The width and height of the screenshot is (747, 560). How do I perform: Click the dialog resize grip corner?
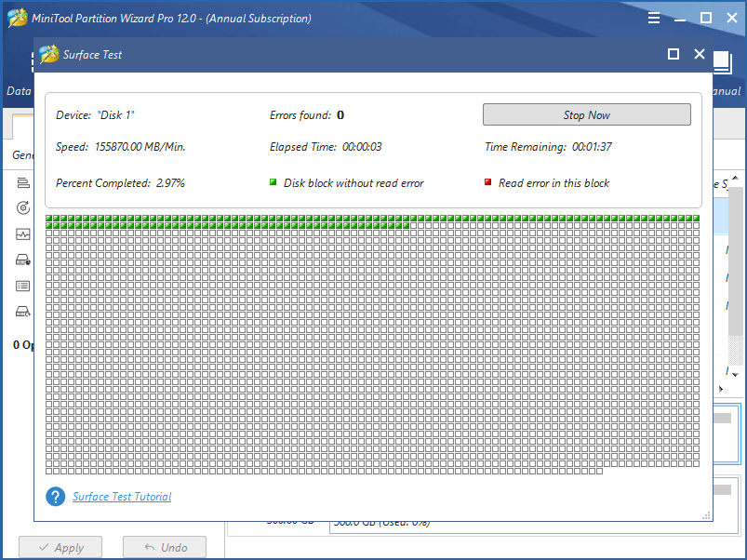pos(706,515)
